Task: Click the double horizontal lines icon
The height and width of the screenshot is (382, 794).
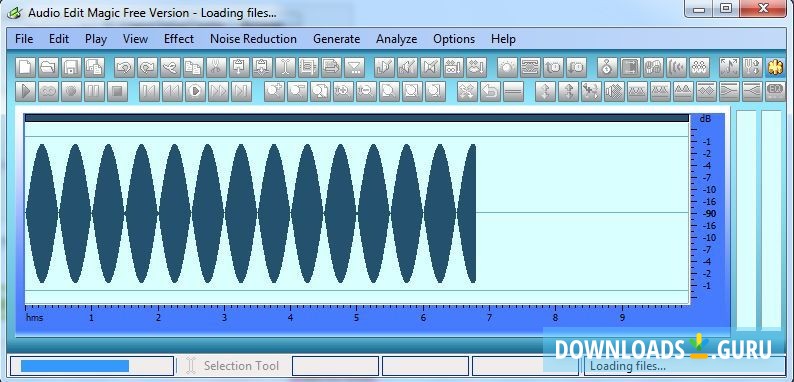Action: 513,92
